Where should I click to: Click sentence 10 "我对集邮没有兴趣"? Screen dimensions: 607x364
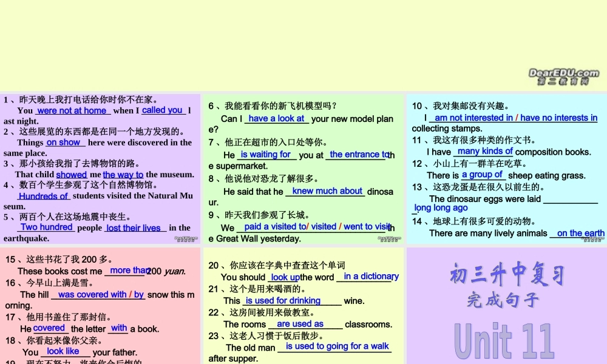coord(467,106)
